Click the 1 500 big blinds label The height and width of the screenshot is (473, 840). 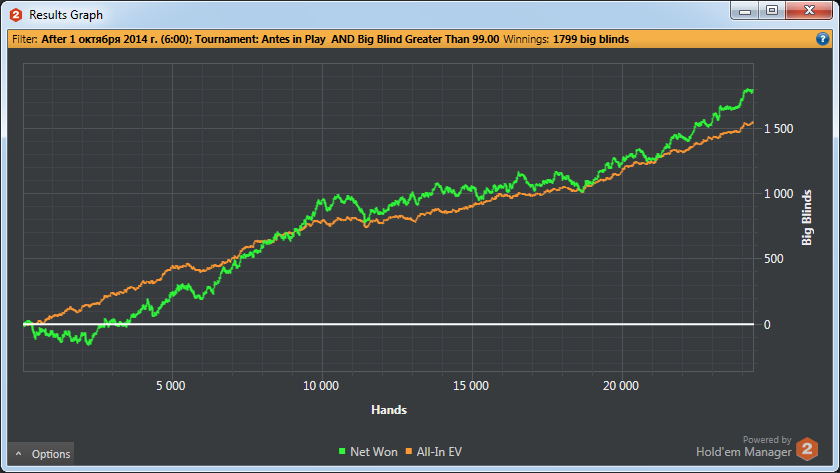[x=779, y=129]
